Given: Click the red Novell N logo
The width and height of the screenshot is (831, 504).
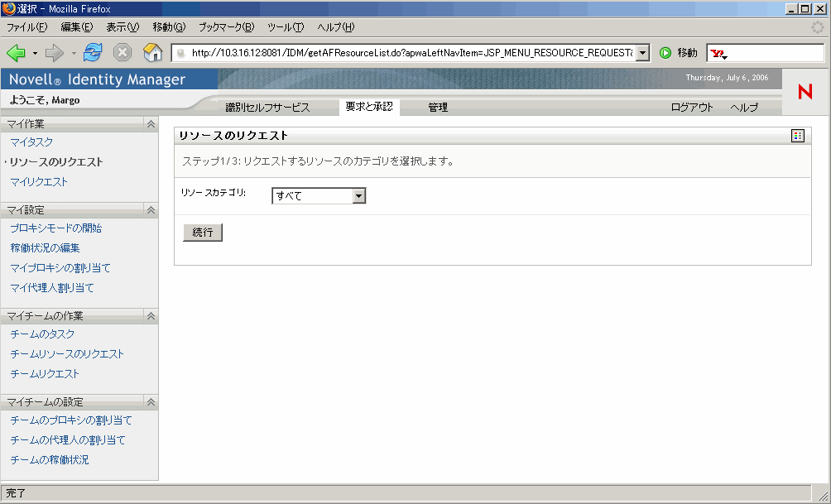Looking at the screenshot, I should (804, 93).
